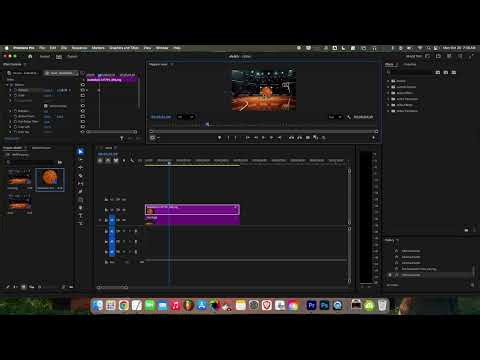Click Add Marker in the timeline header
The image size is (480, 360).
tap(124, 161)
